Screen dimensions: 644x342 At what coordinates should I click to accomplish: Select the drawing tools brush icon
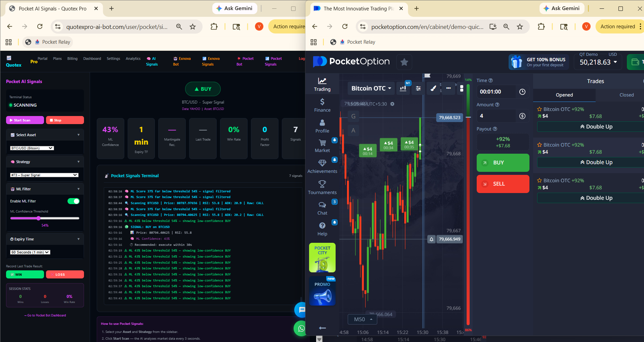point(433,88)
